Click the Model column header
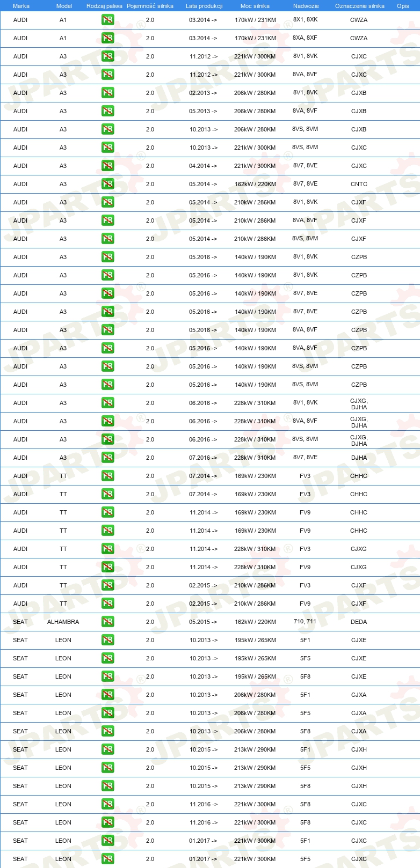Image resolution: width=420 pixels, height=868 pixels. (64, 6)
